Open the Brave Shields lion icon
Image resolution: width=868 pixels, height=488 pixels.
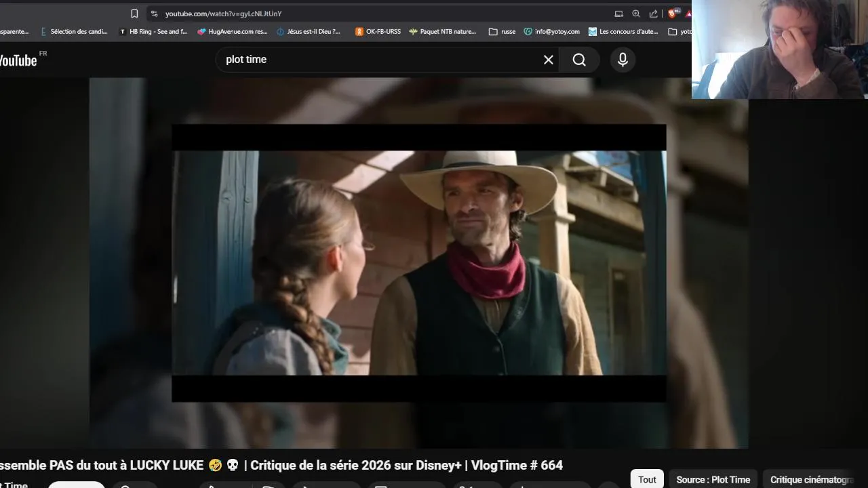click(x=673, y=14)
